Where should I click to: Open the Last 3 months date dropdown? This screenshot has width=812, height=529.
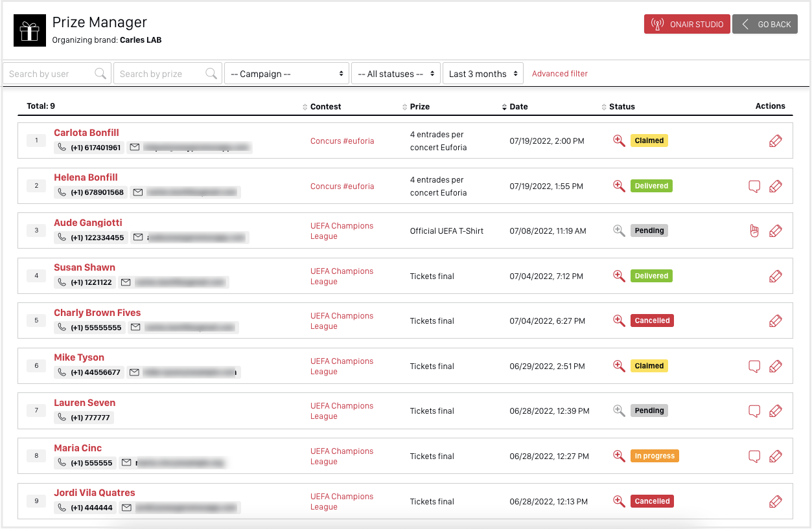(x=483, y=74)
